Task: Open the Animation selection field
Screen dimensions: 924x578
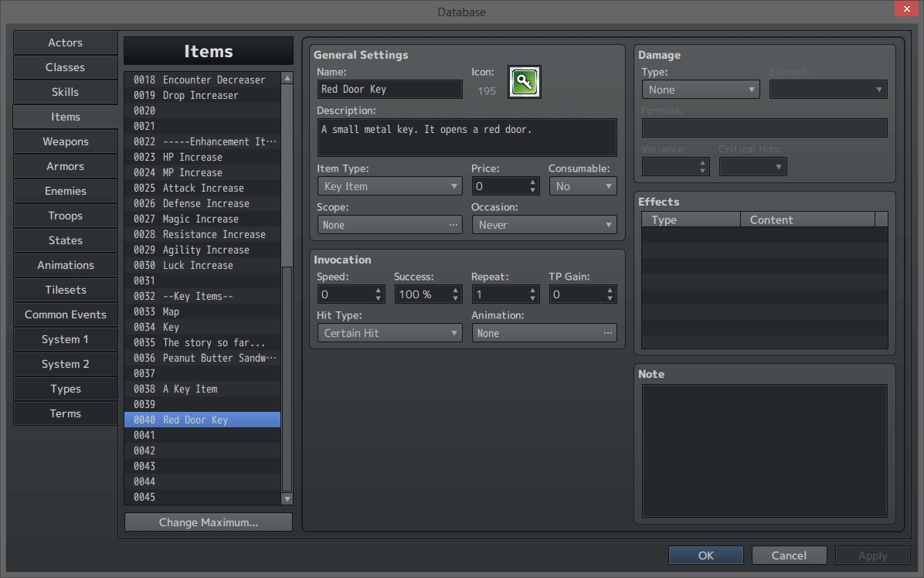Action: pos(544,333)
